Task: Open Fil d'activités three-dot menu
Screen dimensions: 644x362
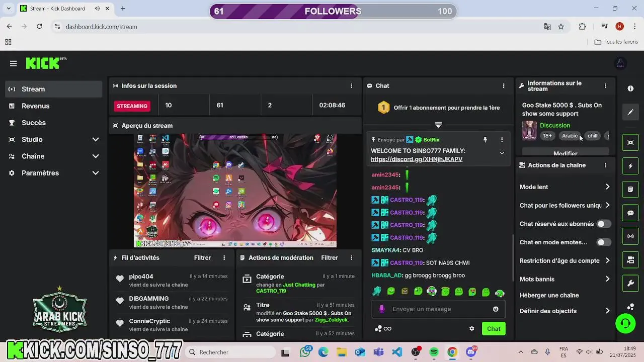Action: point(224,258)
